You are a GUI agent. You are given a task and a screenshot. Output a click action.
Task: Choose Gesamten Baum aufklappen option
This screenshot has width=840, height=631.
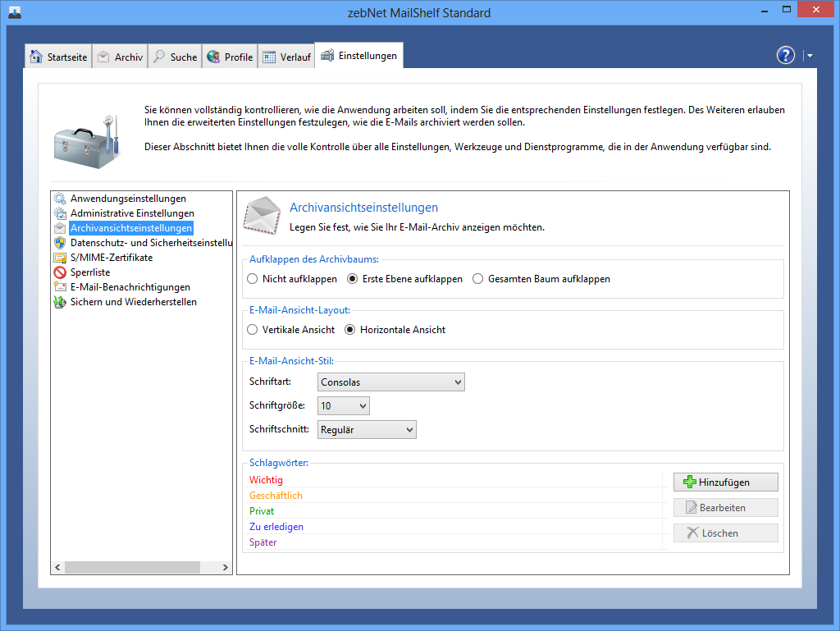pyautogui.click(x=478, y=279)
